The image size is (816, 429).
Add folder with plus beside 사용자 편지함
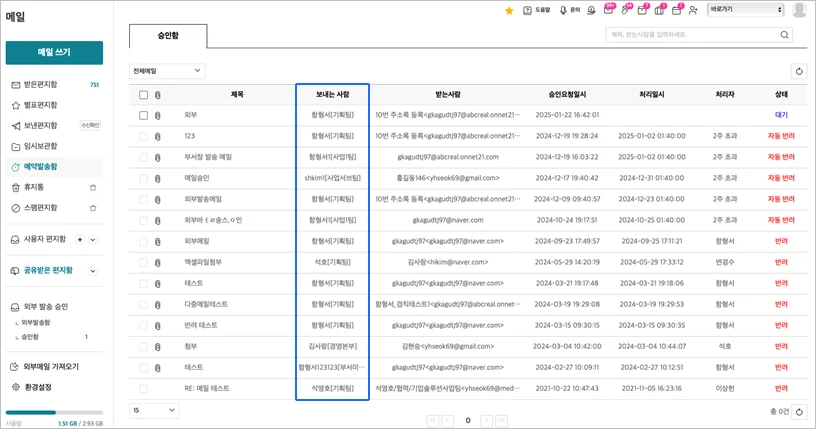coord(80,240)
